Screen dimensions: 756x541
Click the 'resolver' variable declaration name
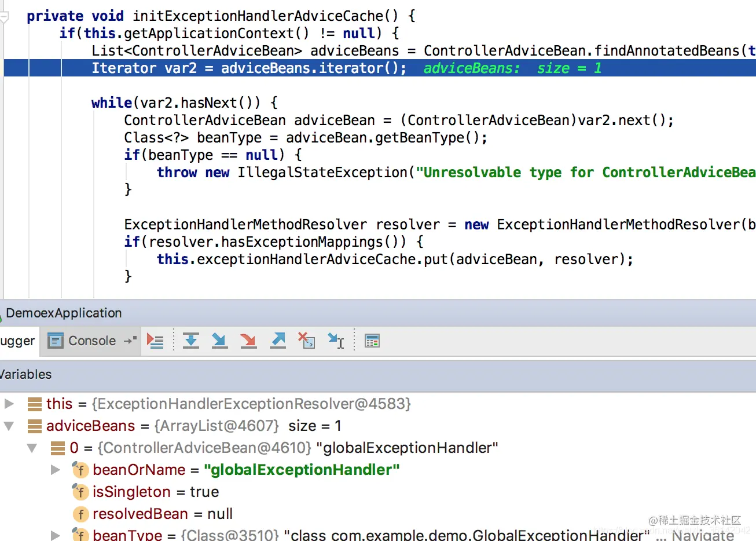click(408, 224)
